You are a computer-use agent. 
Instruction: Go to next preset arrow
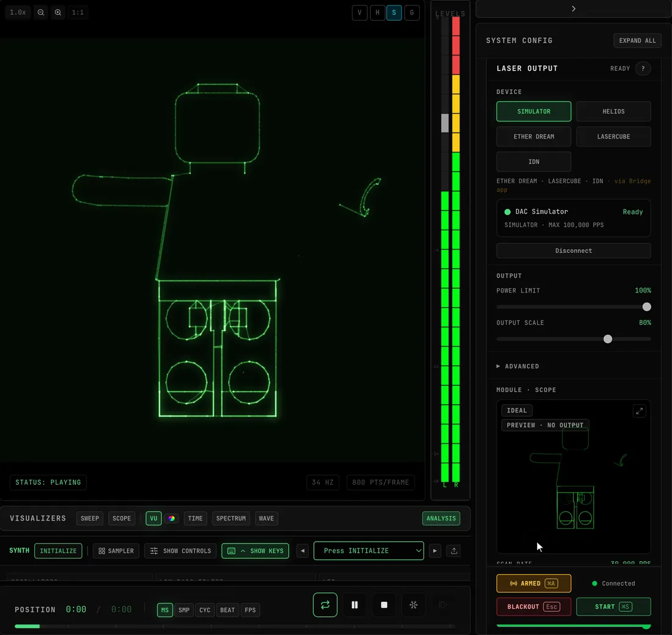coord(435,551)
